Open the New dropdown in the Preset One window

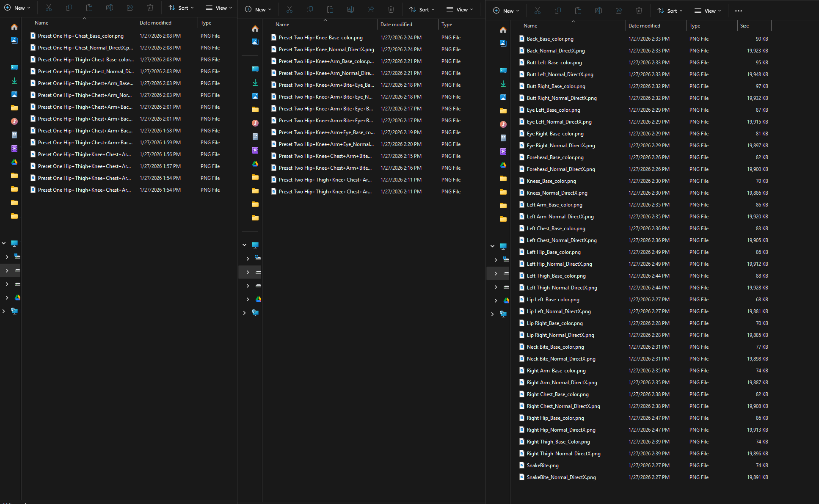17,8
